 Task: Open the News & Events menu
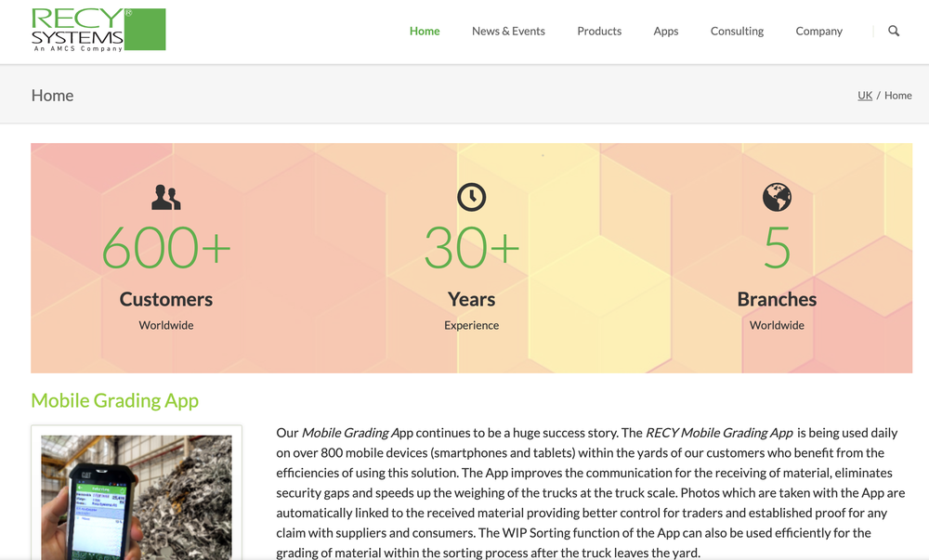508,32
